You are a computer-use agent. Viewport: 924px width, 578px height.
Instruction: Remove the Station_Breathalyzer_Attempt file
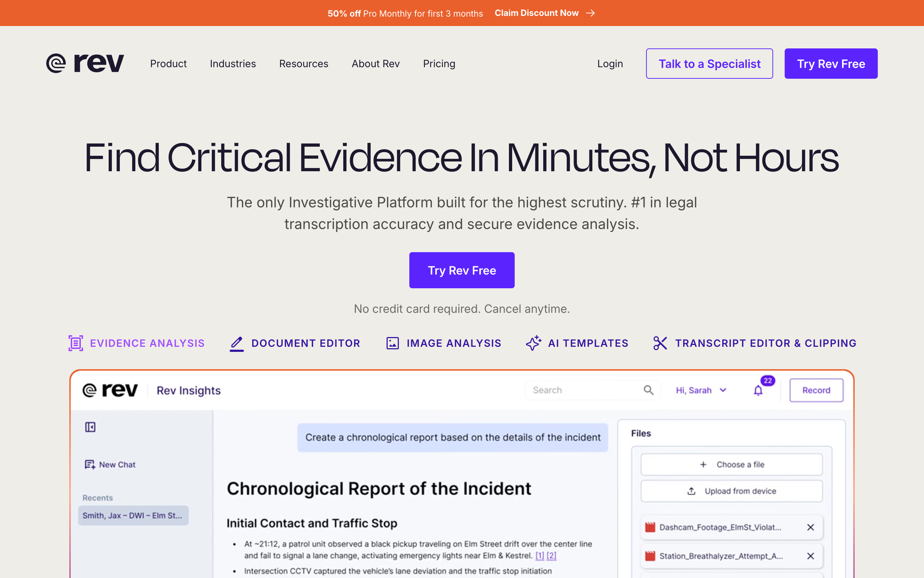(811, 556)
